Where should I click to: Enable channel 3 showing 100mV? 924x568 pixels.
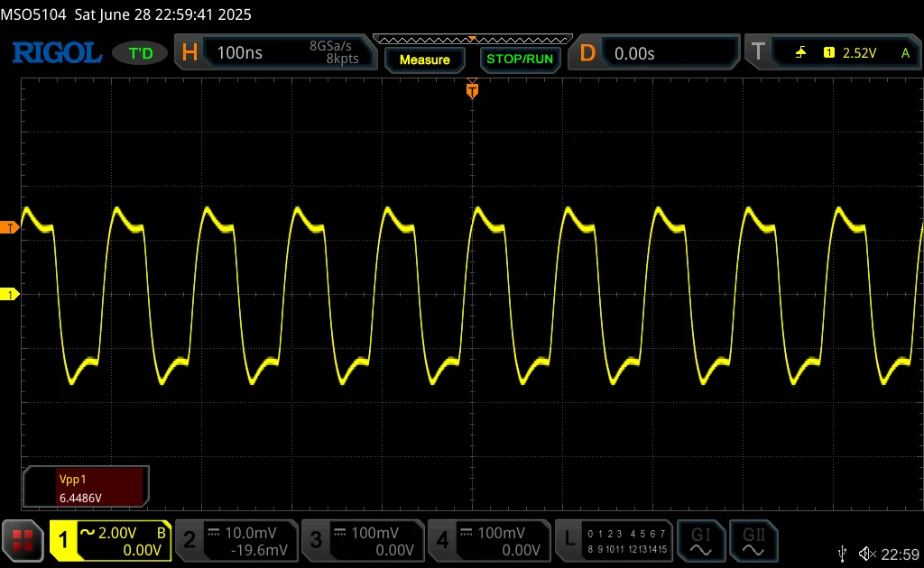pyautogui.click(x=363, y=541)
